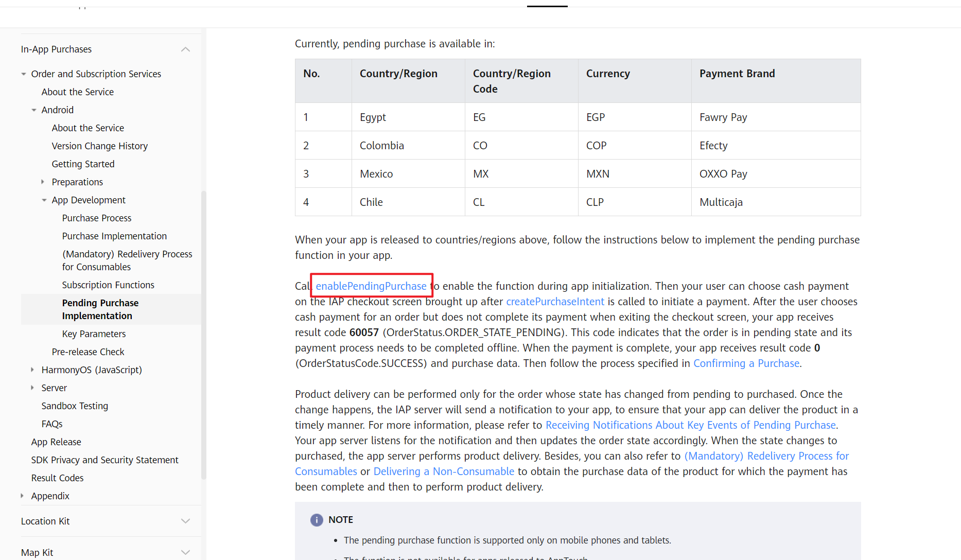The width and height of the screenshot is (961, 560).
Task: Open the Delivering a Non-Consumable link
Action: click(x=443, y=471)
